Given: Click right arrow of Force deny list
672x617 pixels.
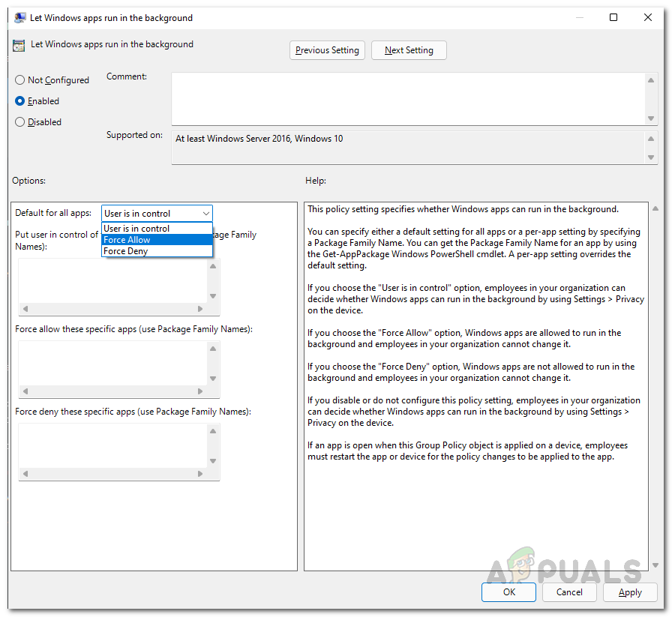Looking at the screenshot, I should (200, 474).
